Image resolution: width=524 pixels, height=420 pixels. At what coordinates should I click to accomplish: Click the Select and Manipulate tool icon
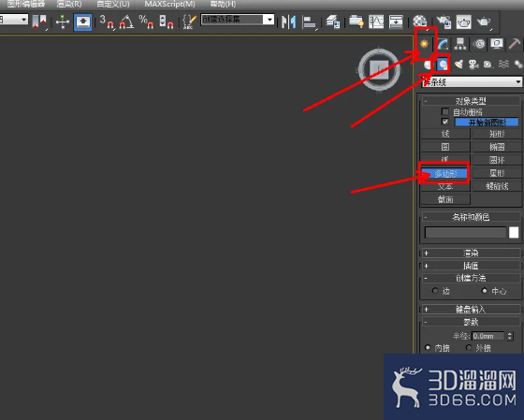tap(63, 22)
